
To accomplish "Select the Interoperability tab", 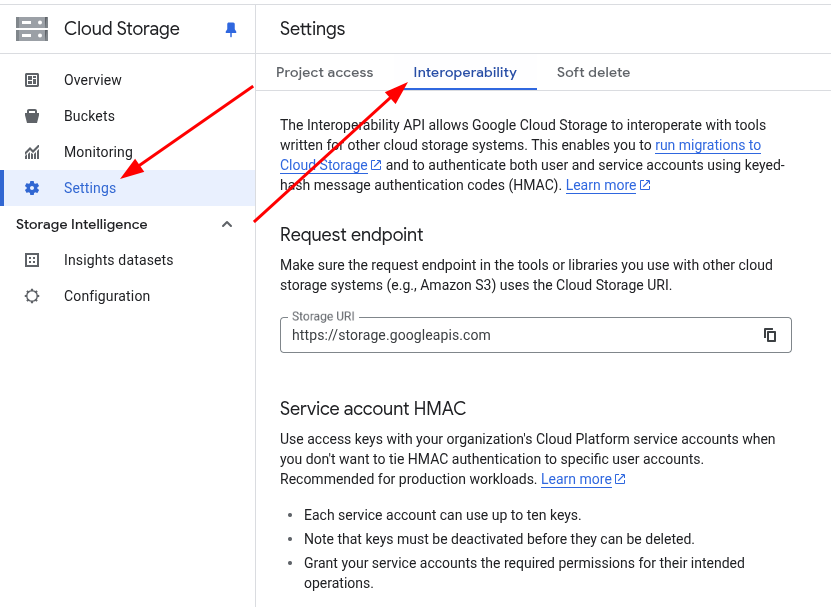I will pos(465,72).
